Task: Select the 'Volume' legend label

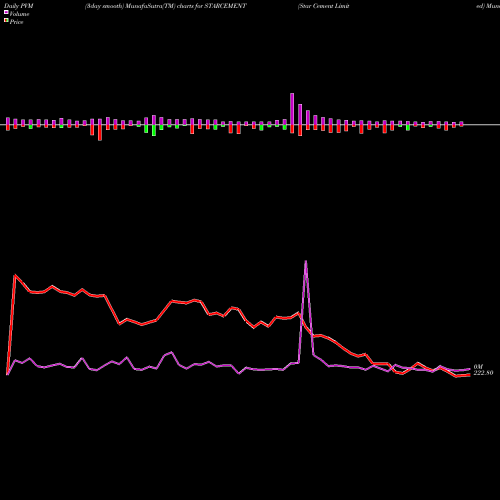Action: (19, 14)
